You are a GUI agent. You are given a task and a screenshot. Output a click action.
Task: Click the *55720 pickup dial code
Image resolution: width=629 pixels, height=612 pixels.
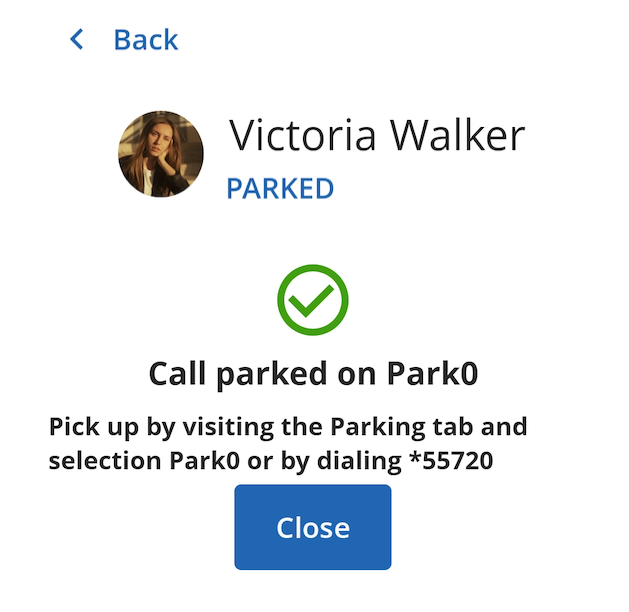(x=451, y=460)
